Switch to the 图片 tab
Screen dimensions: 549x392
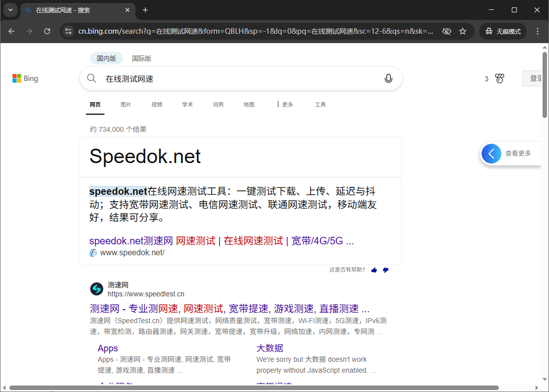(126, 105)
